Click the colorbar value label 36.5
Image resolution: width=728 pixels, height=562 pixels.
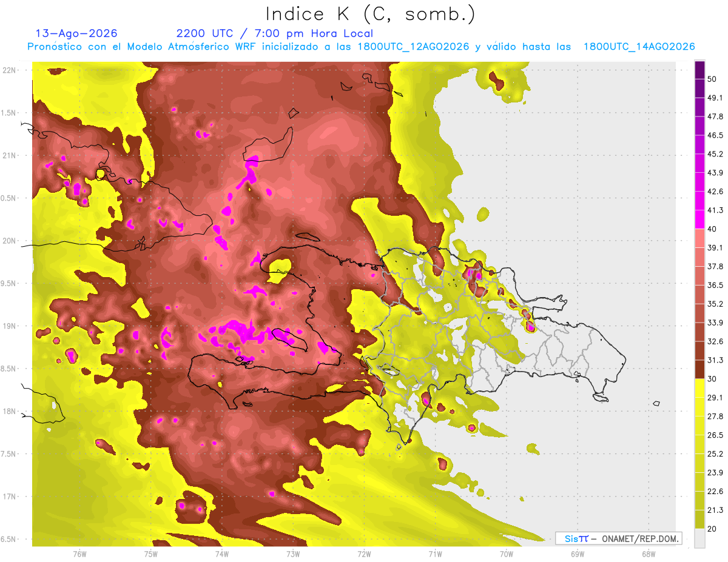tap(715, 286)
